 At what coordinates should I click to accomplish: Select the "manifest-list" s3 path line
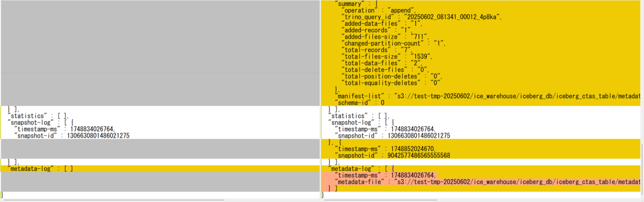487,96
